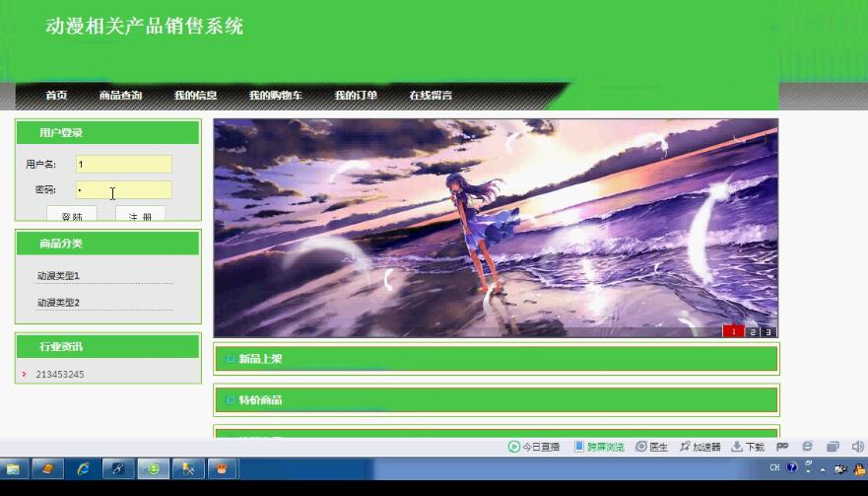Open the orange face taskbar app

tap(223, 469)
